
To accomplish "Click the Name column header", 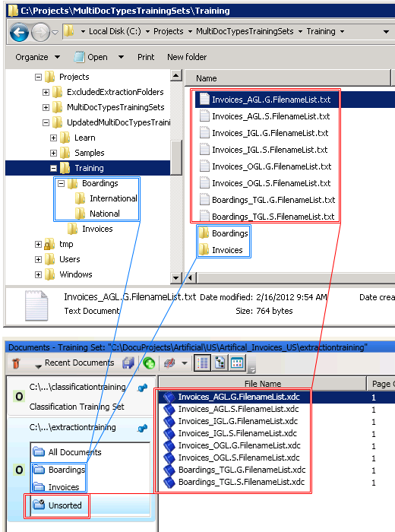I will 288,78.
